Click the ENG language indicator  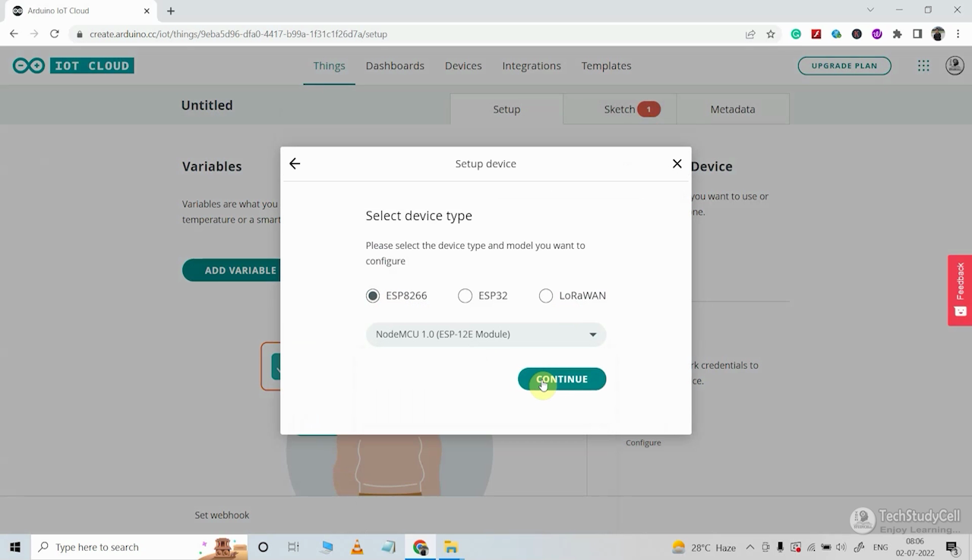coord(880,547)
